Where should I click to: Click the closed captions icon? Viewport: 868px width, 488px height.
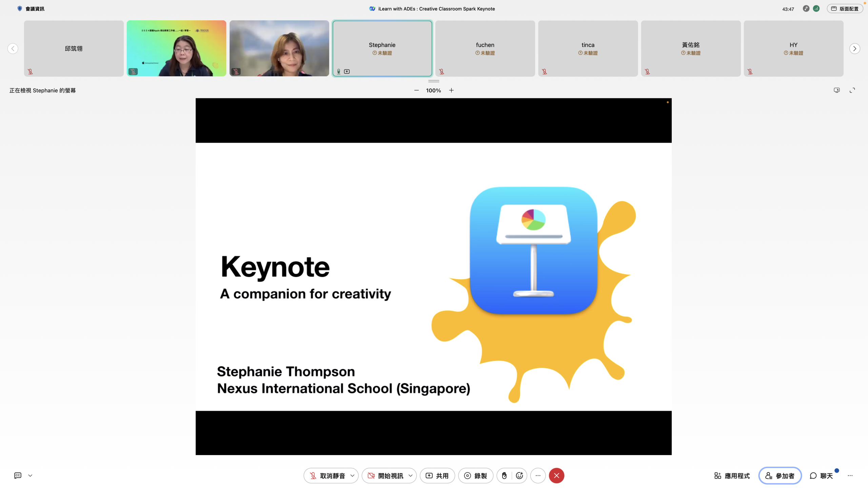18,475
